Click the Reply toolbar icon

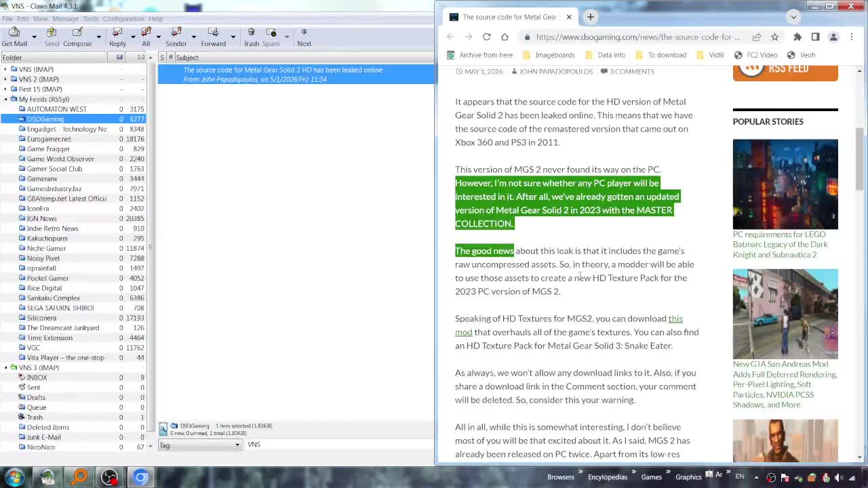(117, 37)
